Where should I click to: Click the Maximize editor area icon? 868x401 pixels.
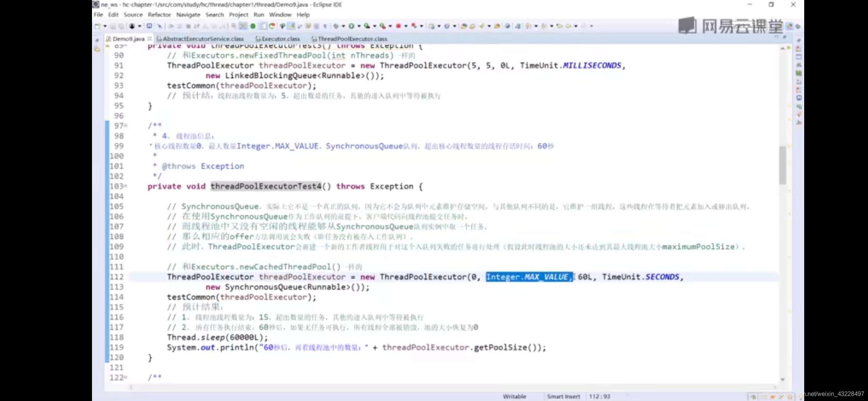785,37
